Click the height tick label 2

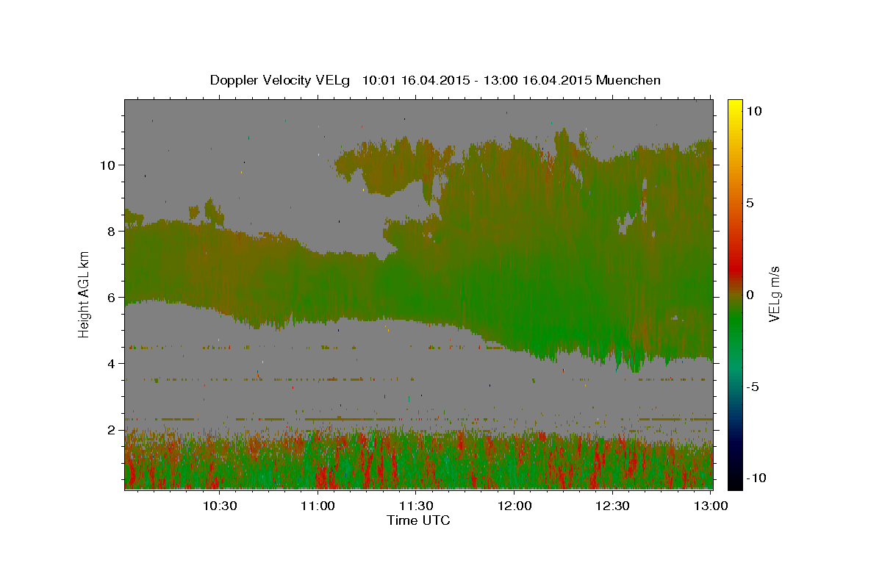coord(112,430)
